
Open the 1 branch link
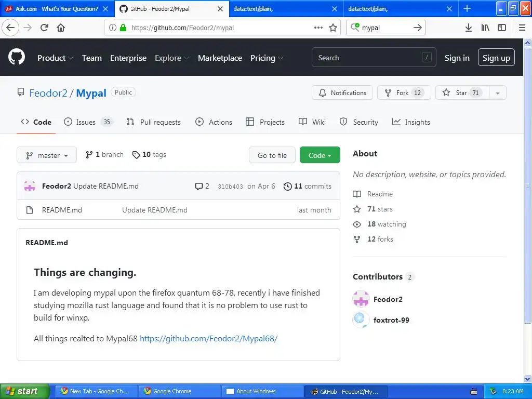104,155
